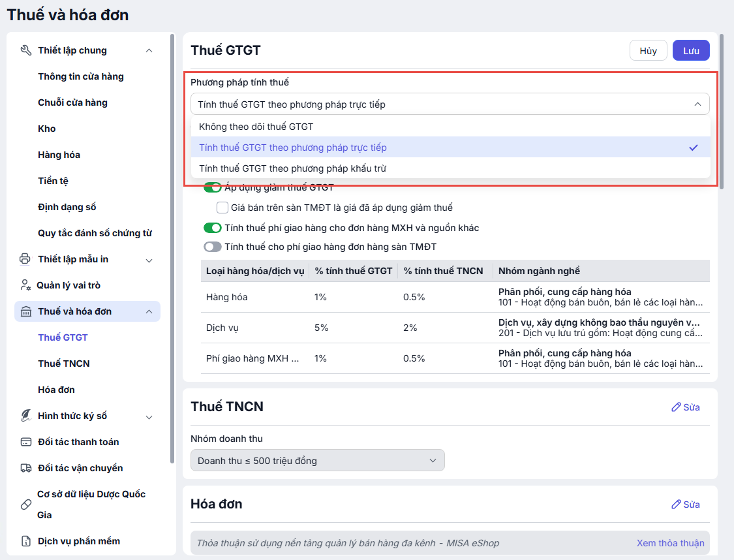This screenshot has height=560, width=734.
Task: Click the truck icon for Đối tác vận chuyển
Action: point(26,468)
